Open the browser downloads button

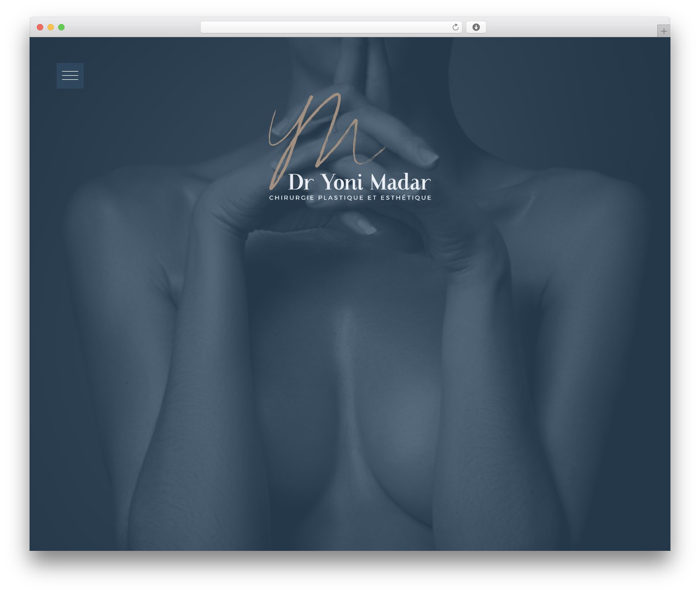[476, 27]
